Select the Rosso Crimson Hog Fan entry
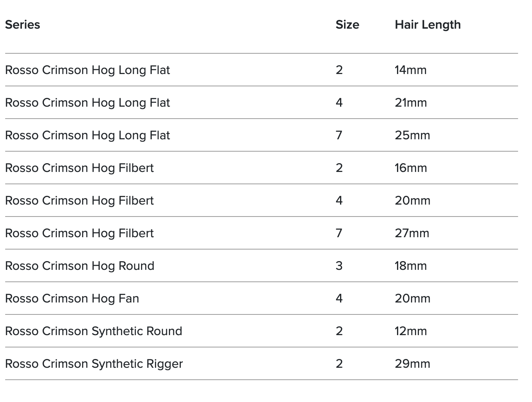532x402 pixels. pos(72,299)
